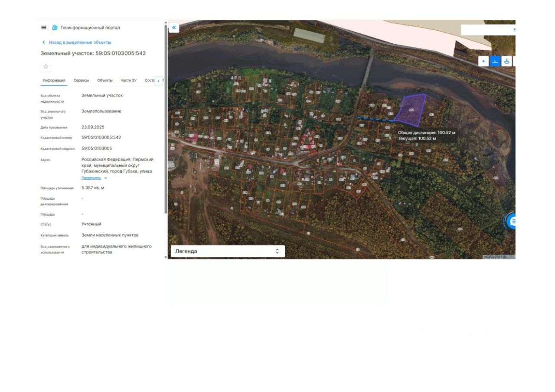Viewport: 555px width, 392px height.
Task: Click the date value 23.09.2025
Action: [93, 127]
